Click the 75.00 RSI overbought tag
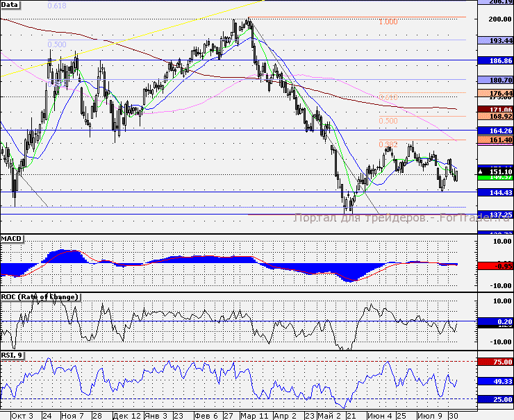The image size is (514, 420). [x=500, y=362]
